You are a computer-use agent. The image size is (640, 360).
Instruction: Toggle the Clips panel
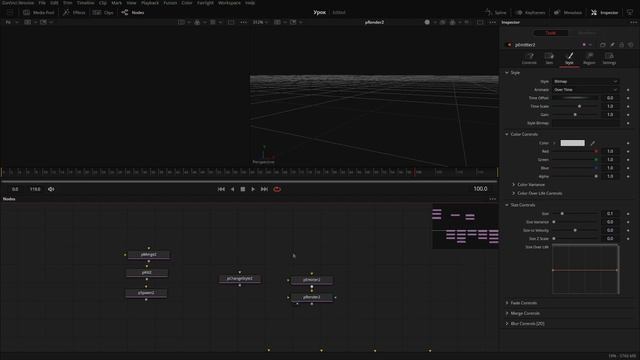click(103, 13)
